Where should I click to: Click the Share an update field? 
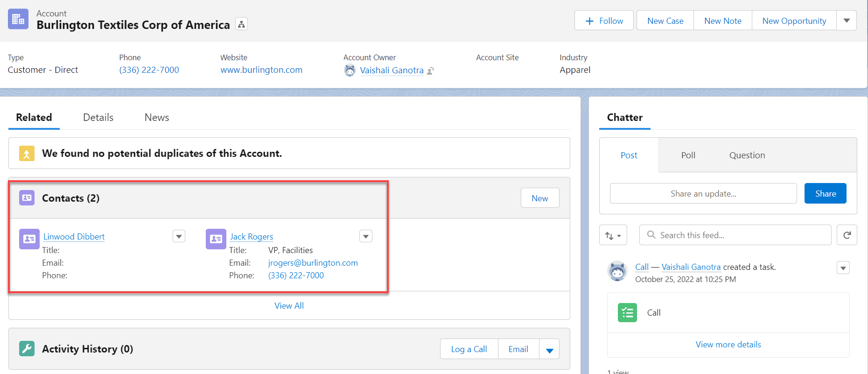click(703, 193)
